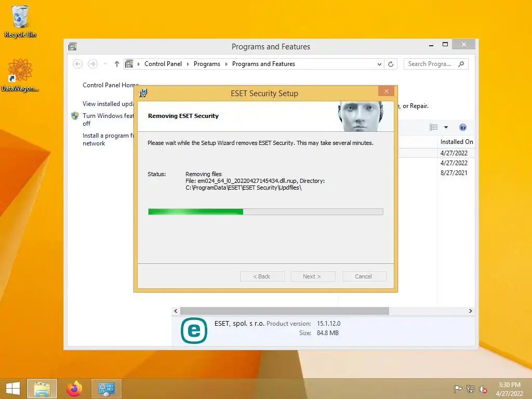
Task: Click the Programs and Features window icon
Action: pos(73,46)
